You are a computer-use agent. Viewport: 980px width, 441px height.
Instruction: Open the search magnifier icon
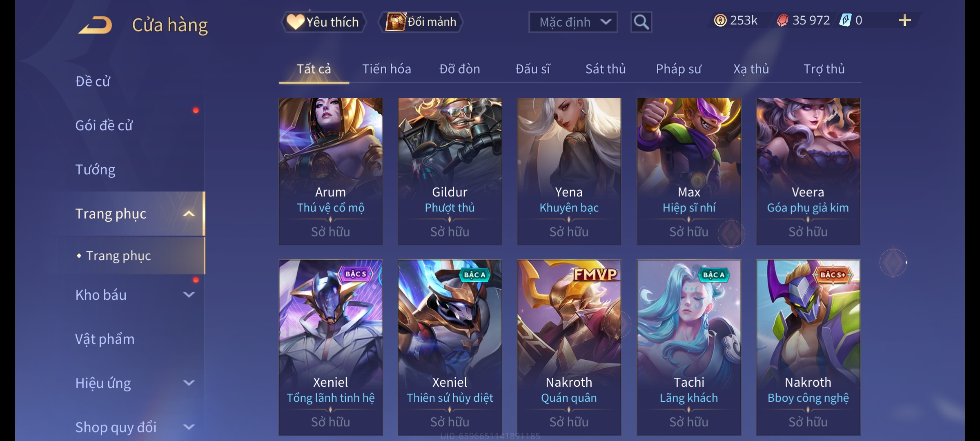pos(641,22)
